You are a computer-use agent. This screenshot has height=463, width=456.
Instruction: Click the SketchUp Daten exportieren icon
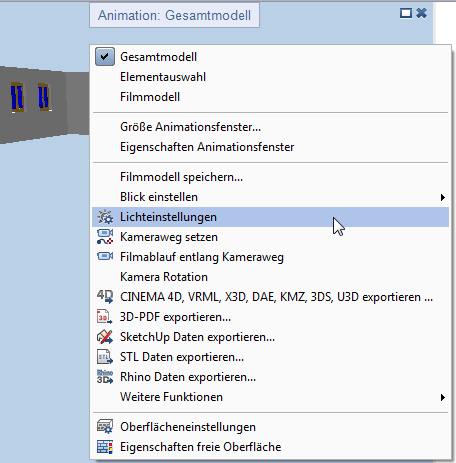click(105, 337)
